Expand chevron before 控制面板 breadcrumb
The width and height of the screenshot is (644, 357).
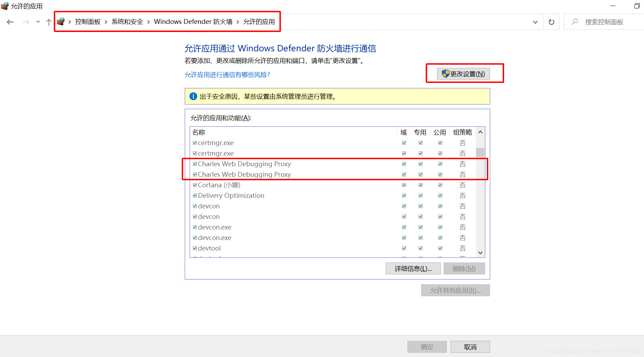(x=70, y=22)
